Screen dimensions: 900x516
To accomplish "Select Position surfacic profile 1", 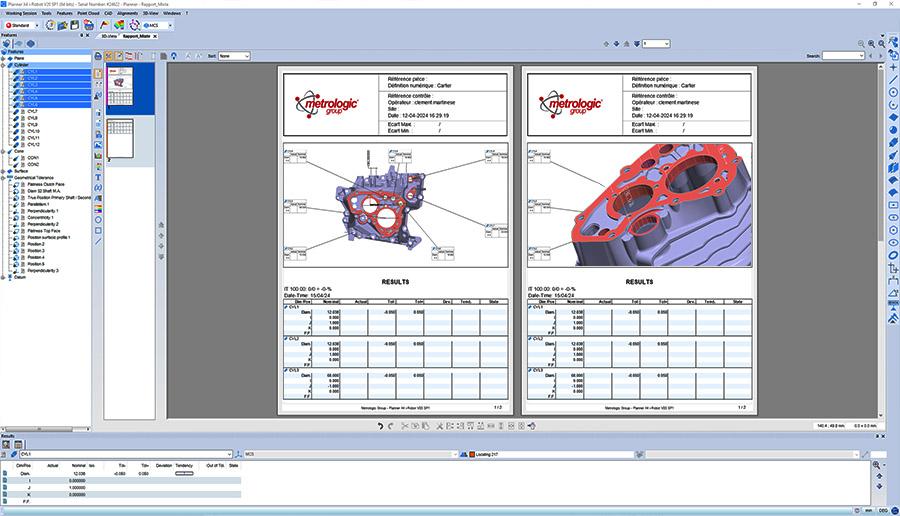I will click(49, 237).
